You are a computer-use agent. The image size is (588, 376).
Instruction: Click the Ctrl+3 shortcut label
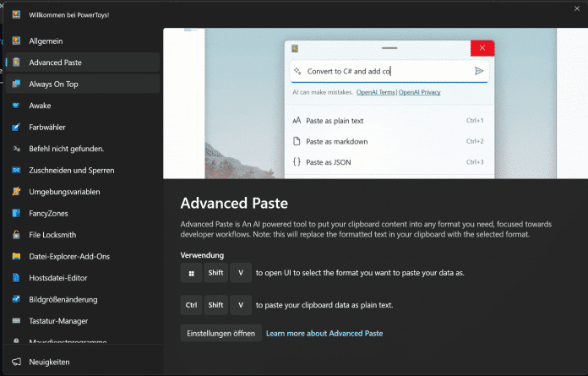tap(475, 162)
